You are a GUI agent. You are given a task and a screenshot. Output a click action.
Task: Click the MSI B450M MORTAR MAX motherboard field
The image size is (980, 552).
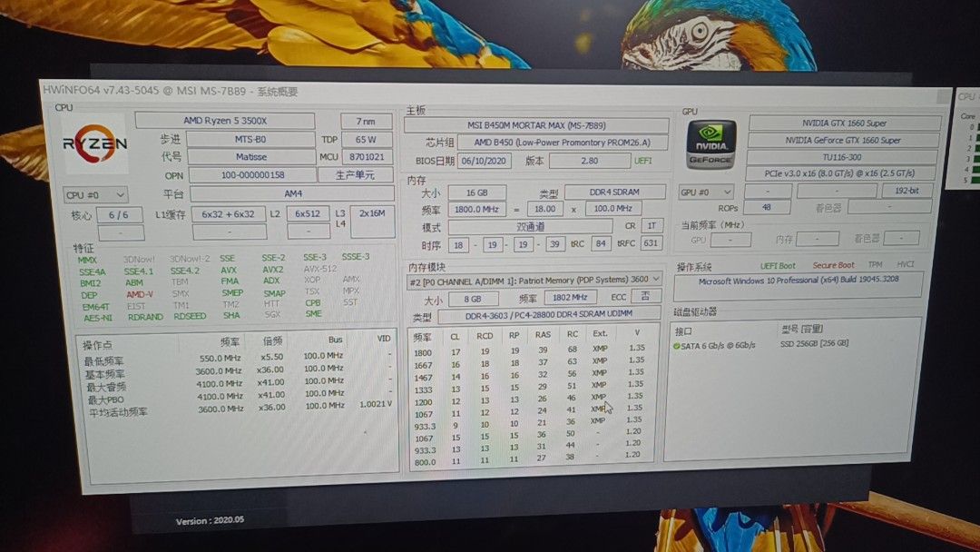click(x=536, y=125)
